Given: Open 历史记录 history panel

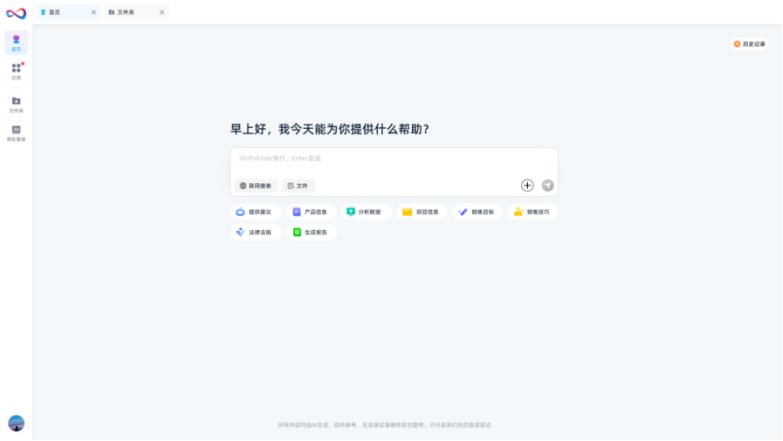Looking at the screenshot, I should pos(750,44).
